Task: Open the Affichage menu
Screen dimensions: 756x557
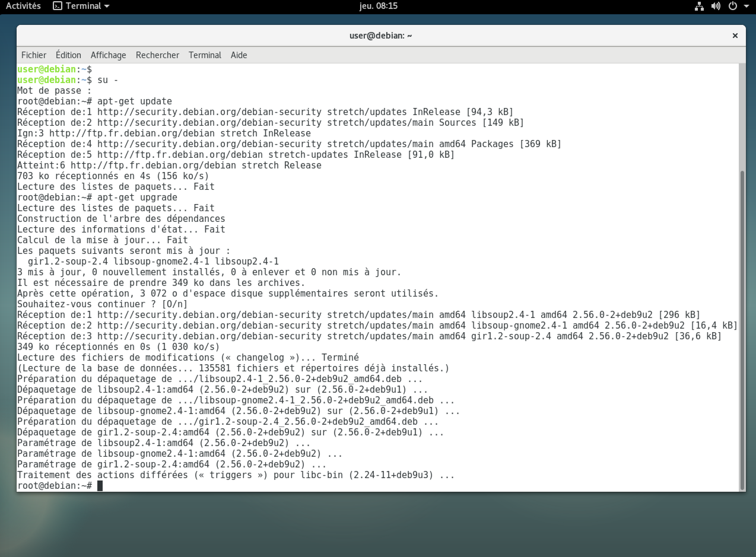Action: (x=108, y=55)
